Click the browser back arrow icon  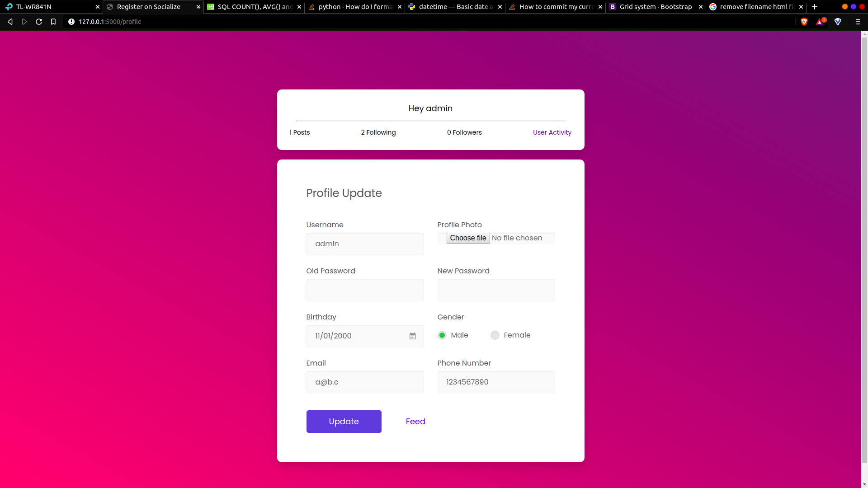tap(10, 22)
